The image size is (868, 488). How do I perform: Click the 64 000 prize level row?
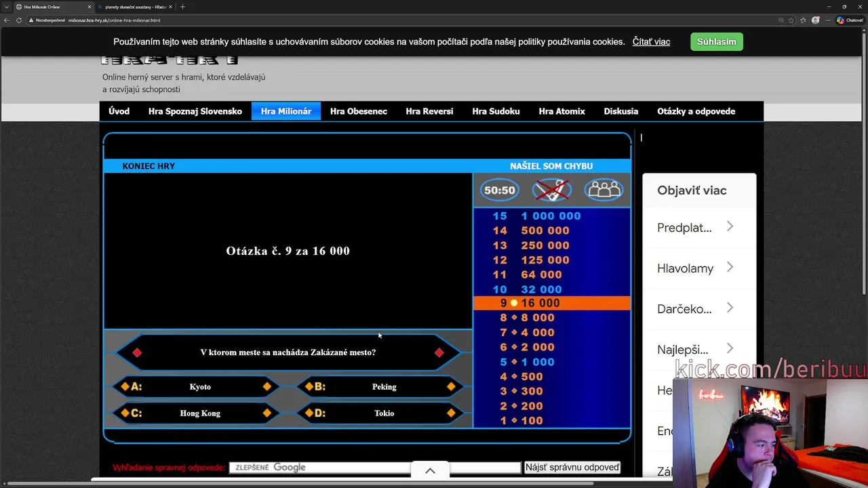coord(551,274)
